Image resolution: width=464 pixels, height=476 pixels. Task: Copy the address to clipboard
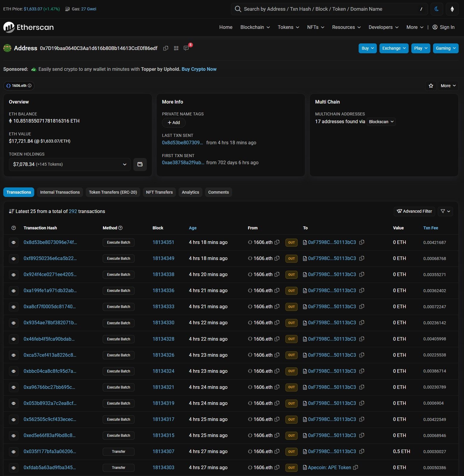[x=166, y=48]
